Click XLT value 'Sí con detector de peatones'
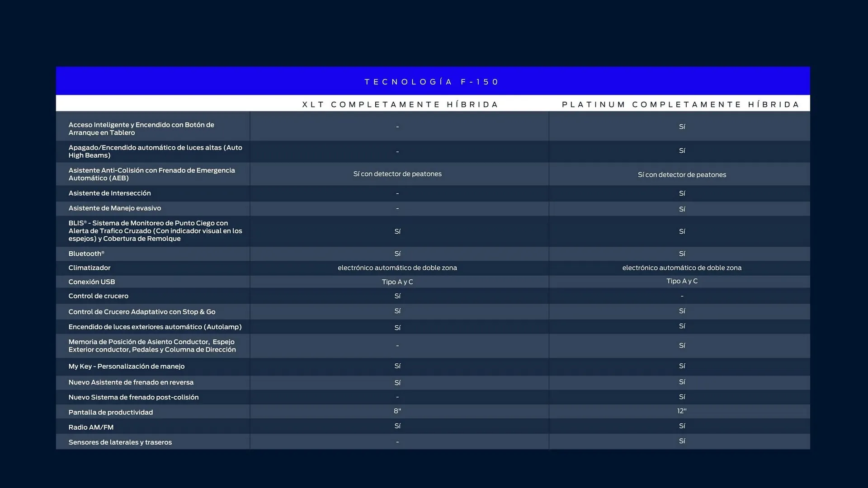The image size is (868, 488). tap(397, 174)
